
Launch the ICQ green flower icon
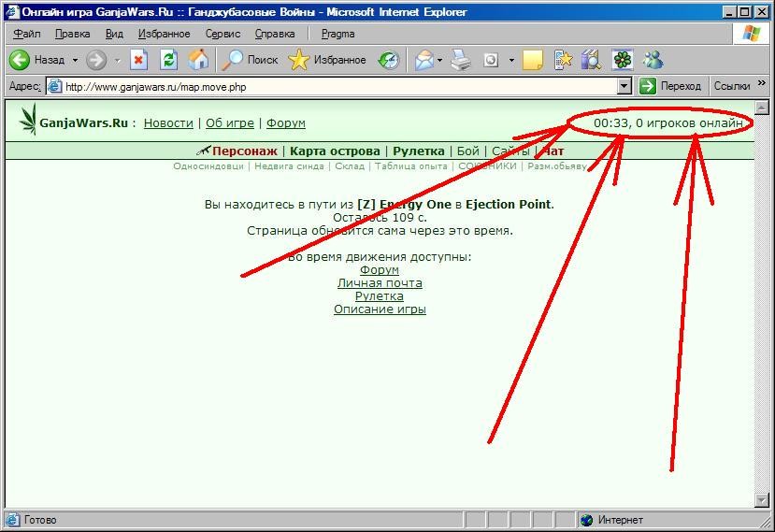623,61
